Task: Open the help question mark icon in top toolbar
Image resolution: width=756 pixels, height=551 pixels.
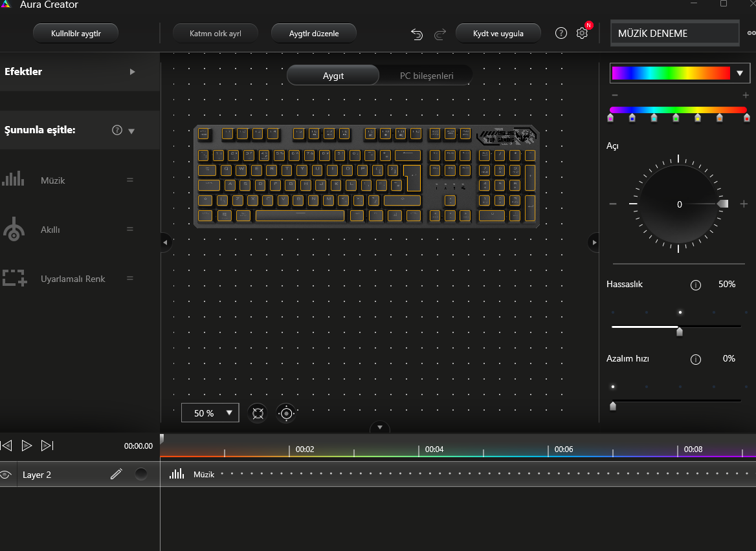Action: (x=561, y=33)
